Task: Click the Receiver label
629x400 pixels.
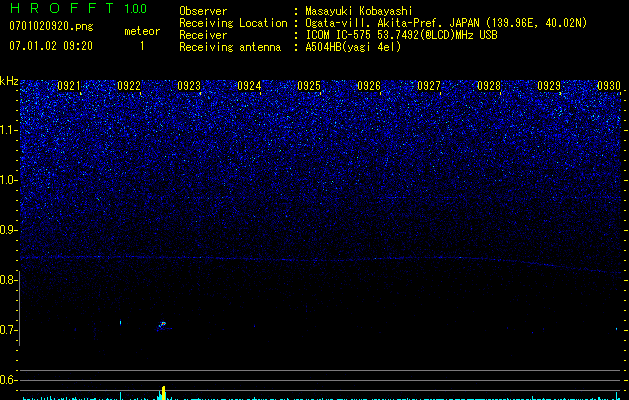Action: [x=203, y=35]
